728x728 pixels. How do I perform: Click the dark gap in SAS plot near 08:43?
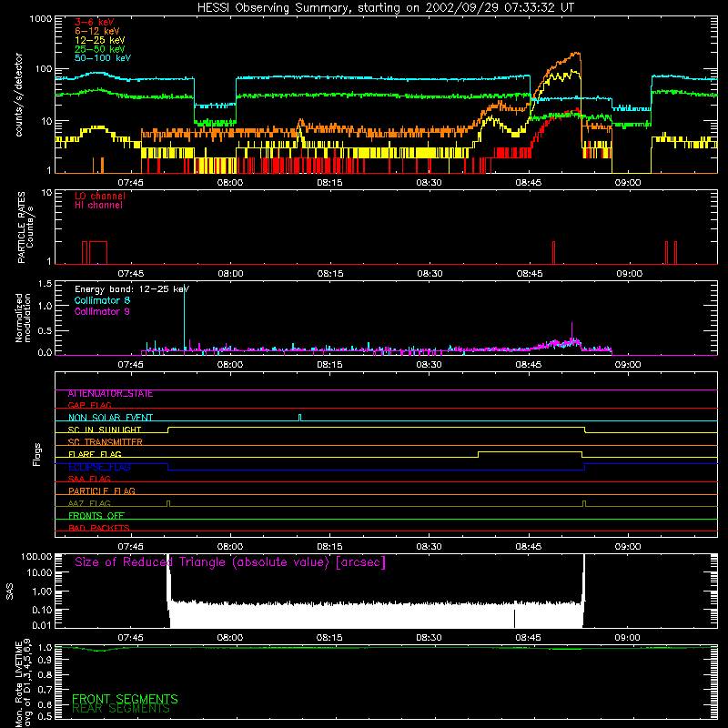coord(514,619)
